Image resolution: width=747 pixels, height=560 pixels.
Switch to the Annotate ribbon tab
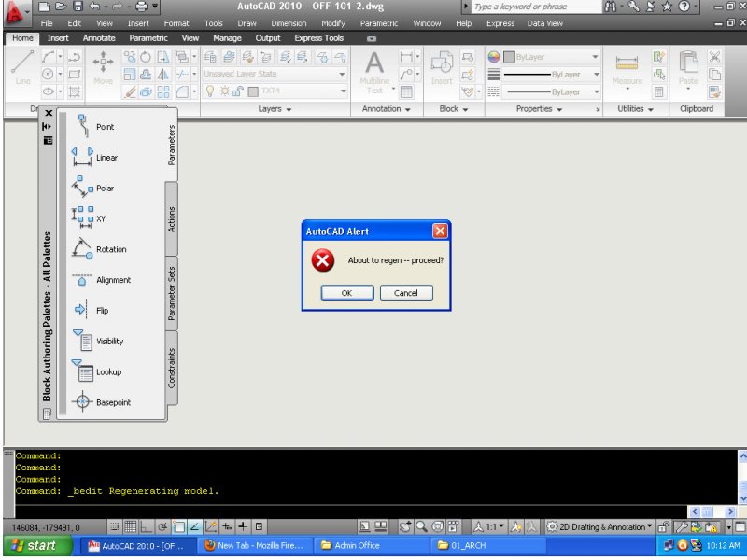point(99,38)
